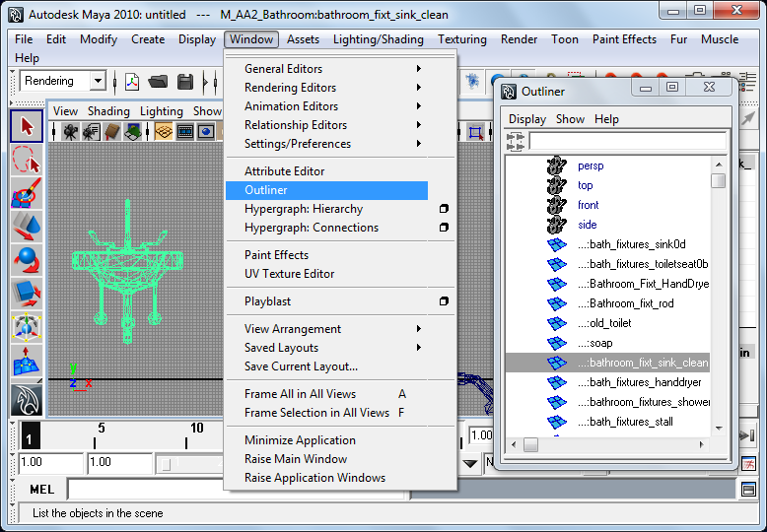
Task: Click Outliner horizontal scrollbar thumb
Action: coord(530,444)
